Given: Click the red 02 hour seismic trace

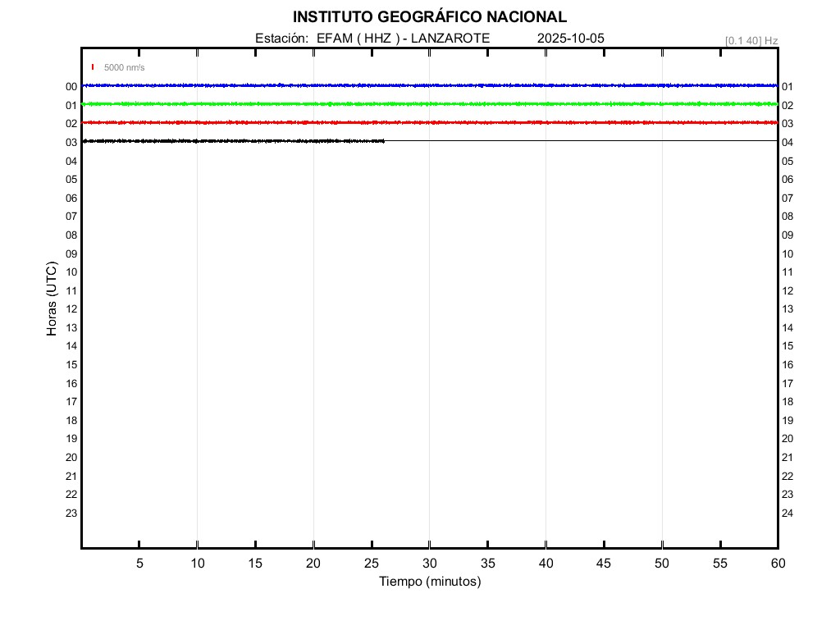Looking at the screenshot, I should coord(429,122).
